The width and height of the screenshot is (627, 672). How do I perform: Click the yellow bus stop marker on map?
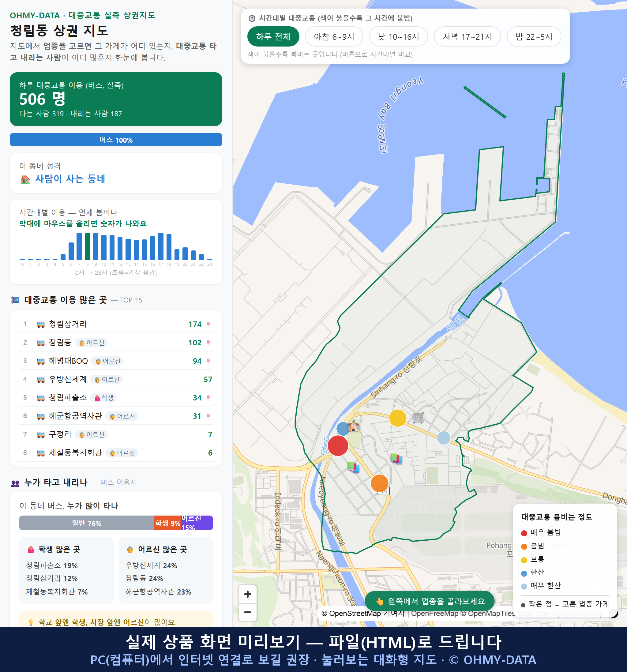pos(397,418)
